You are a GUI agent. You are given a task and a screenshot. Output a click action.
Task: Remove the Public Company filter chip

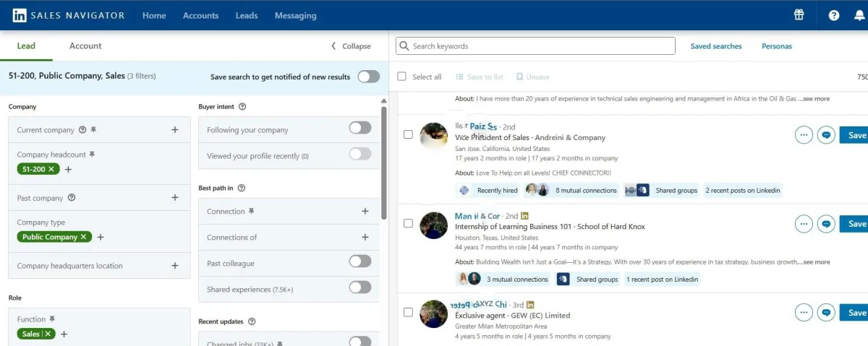tap(83, 237)
